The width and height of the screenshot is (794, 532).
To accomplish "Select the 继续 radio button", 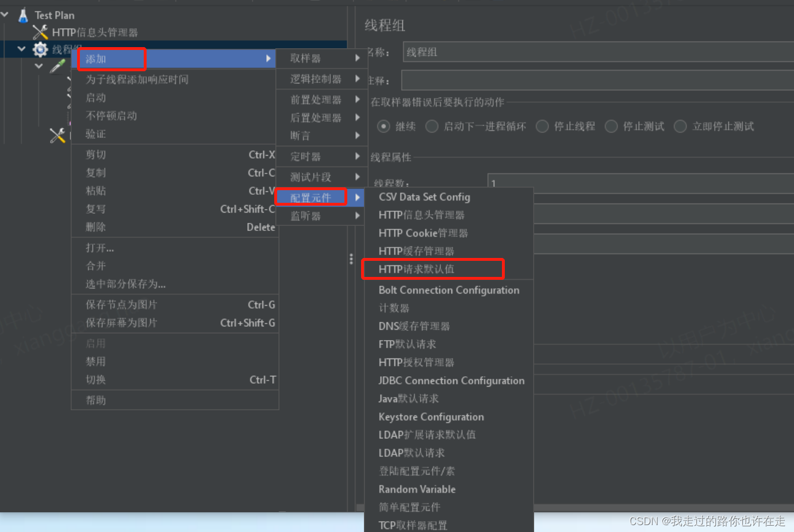I will pyautogui.click(x=383, y=126).
